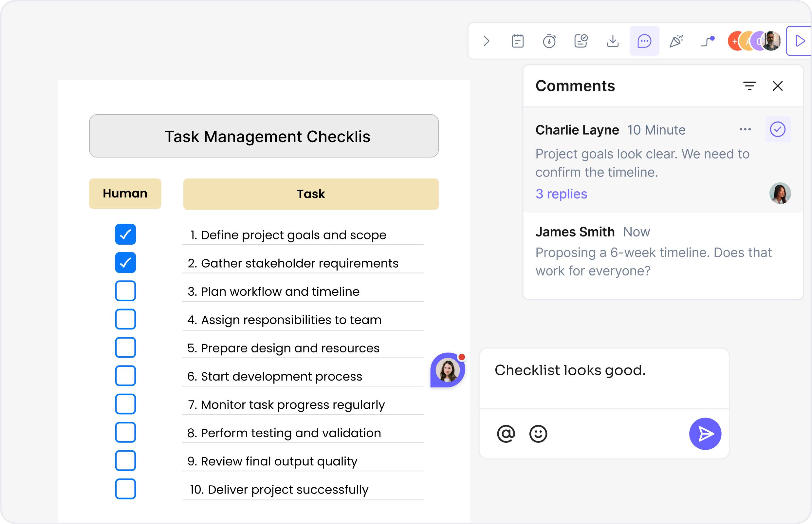Open Charlie Layne comment's three-dot menu
Viewport: 812px width, 524px height.
coord(745,129)
